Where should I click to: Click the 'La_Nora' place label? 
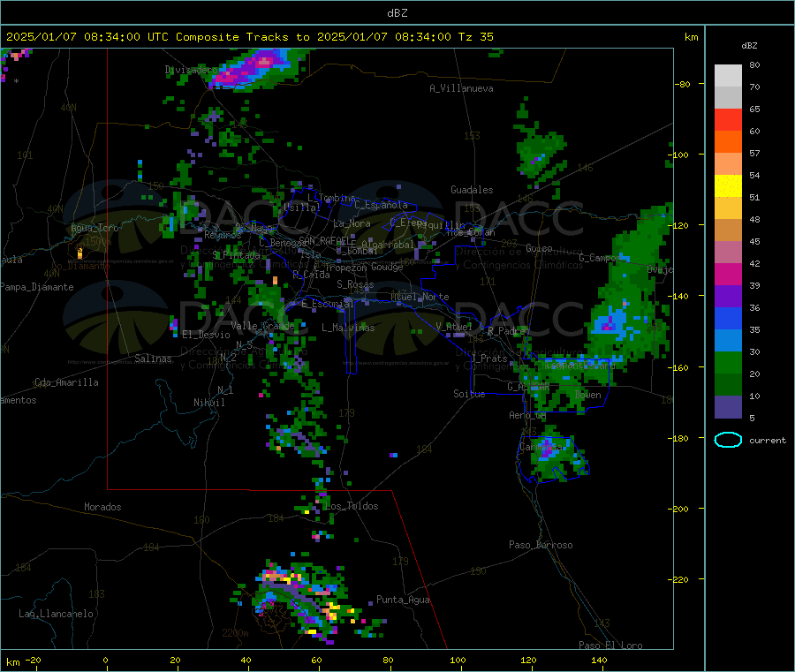[352, 223]
